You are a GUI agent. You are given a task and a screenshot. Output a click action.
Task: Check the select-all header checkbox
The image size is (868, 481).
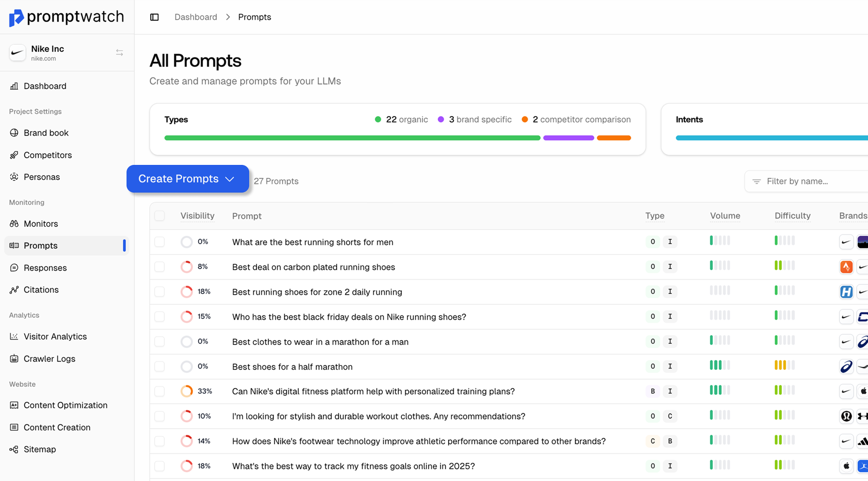pos(159,216)
